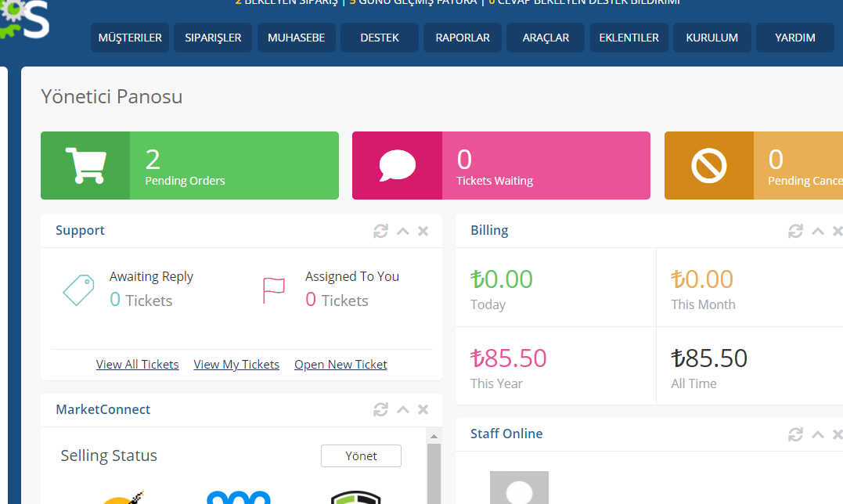Viewport: 843px width, 504px height.
Task: Open the MÜŞTERİLER menu
Action: (130, 38)
